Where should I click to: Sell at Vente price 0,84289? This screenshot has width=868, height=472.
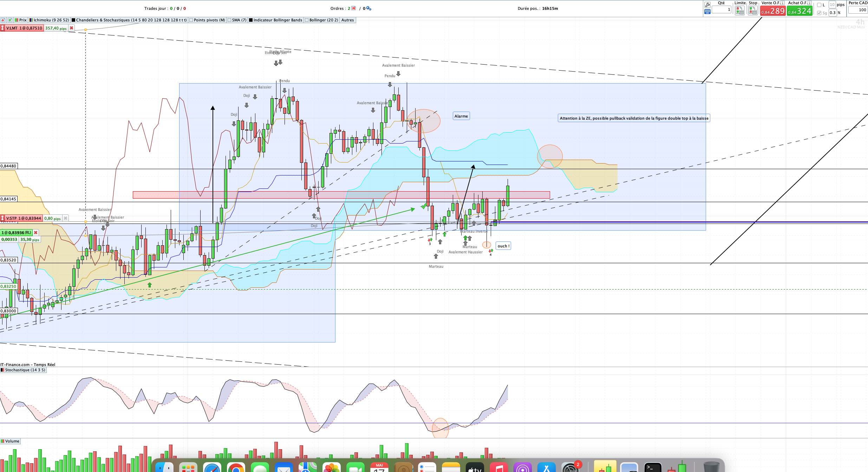[773, 11]
